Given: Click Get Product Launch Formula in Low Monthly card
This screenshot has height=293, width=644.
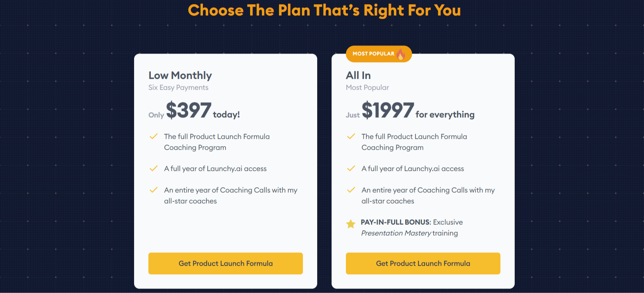Looking at the screenshot, I should coord(225,263).
